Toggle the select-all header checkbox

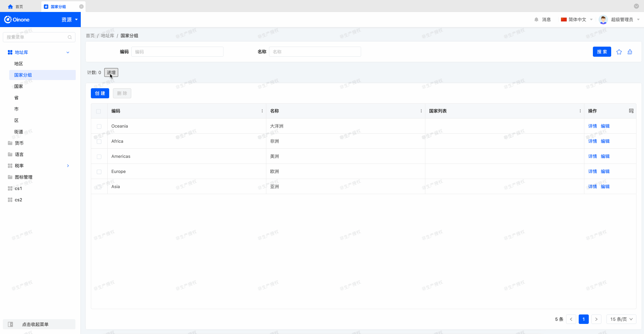click(x=98, y=111)
